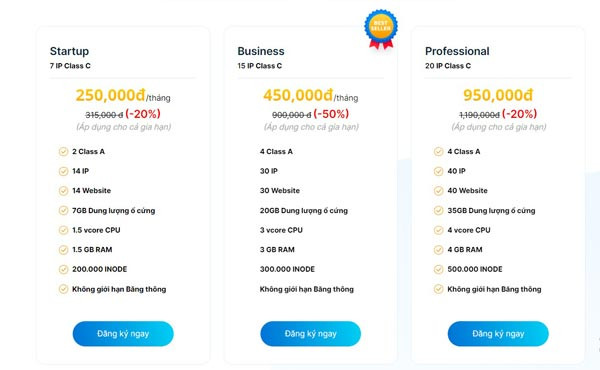Select the Business plan heading

[261, 51]
